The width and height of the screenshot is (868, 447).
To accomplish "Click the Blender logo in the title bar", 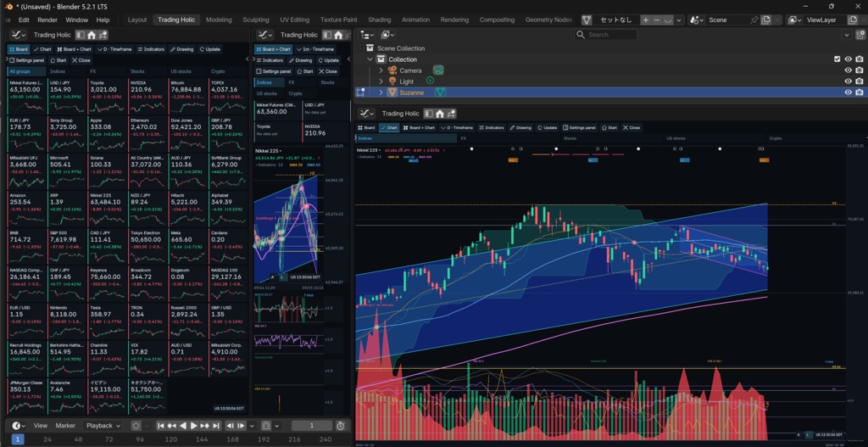I will point(7,6).
